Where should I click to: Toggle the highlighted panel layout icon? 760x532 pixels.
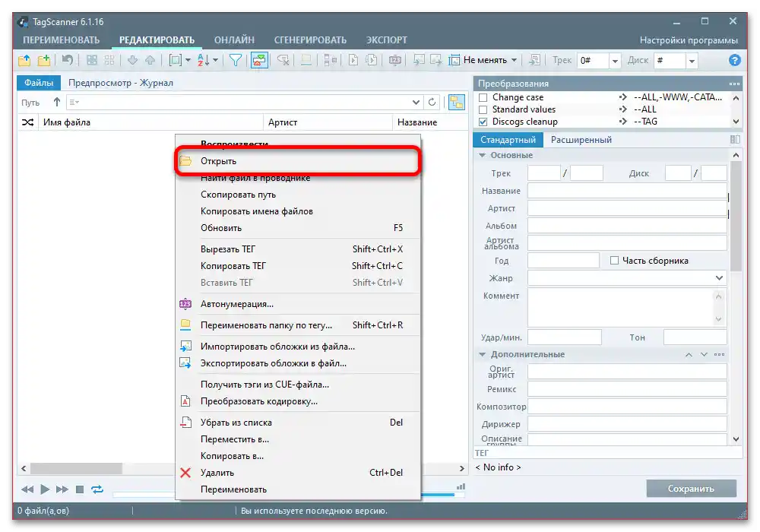point(259,60)
